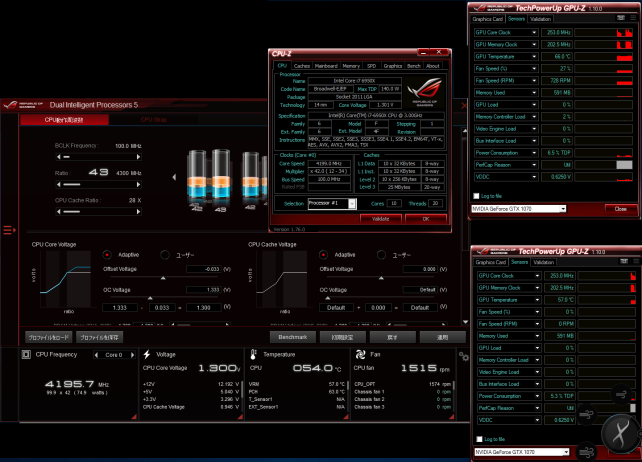642x462 pixels.
Task: Click the プロファイルをロード load profile button
Action: click(x=49, y=337)
